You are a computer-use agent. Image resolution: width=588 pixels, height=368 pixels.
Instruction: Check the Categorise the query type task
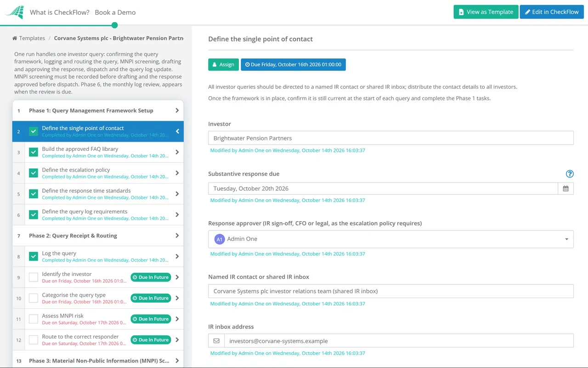click(x=34, y=298)
